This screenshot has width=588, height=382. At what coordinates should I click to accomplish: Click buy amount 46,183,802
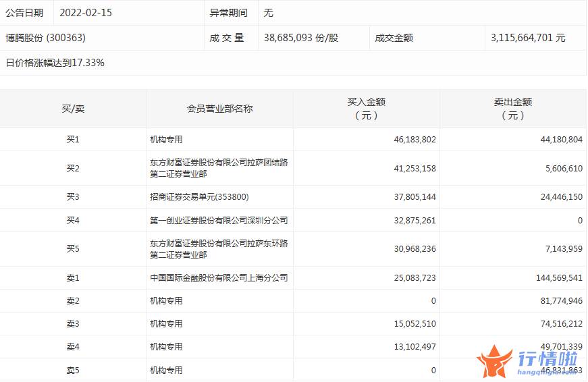click(415, 140)
